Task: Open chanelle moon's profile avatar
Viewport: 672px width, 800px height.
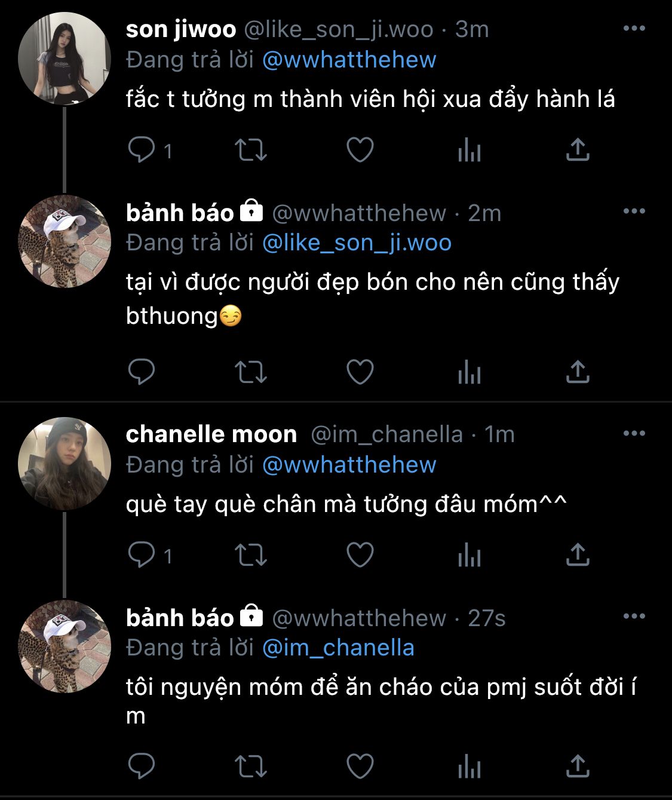Action: pyautogui.click(x=65, y=464)
